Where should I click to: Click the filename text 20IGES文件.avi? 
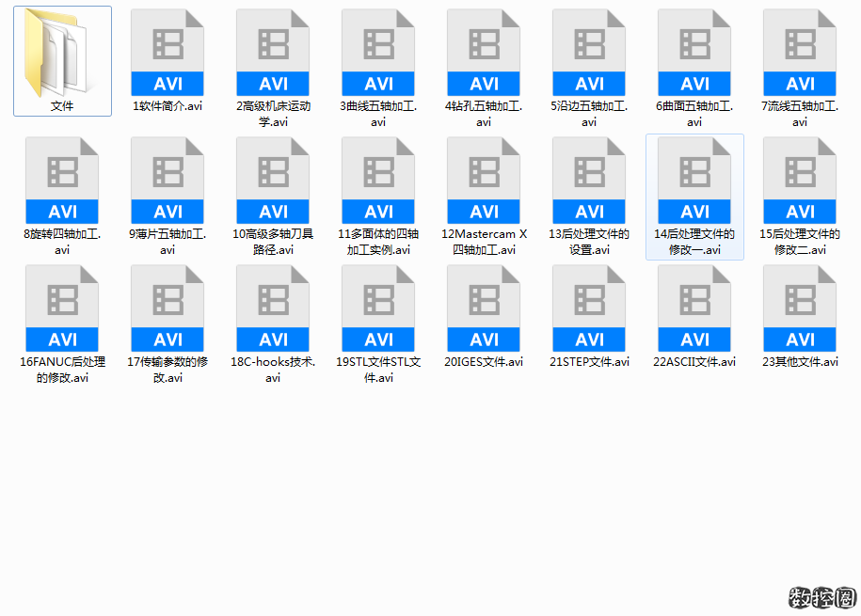tap(484, 362)
